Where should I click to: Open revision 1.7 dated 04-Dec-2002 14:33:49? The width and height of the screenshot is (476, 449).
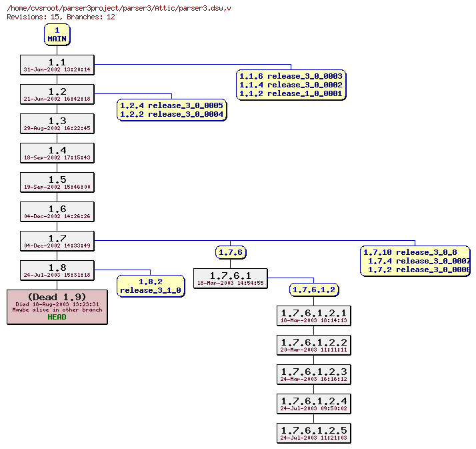[57, 241]
